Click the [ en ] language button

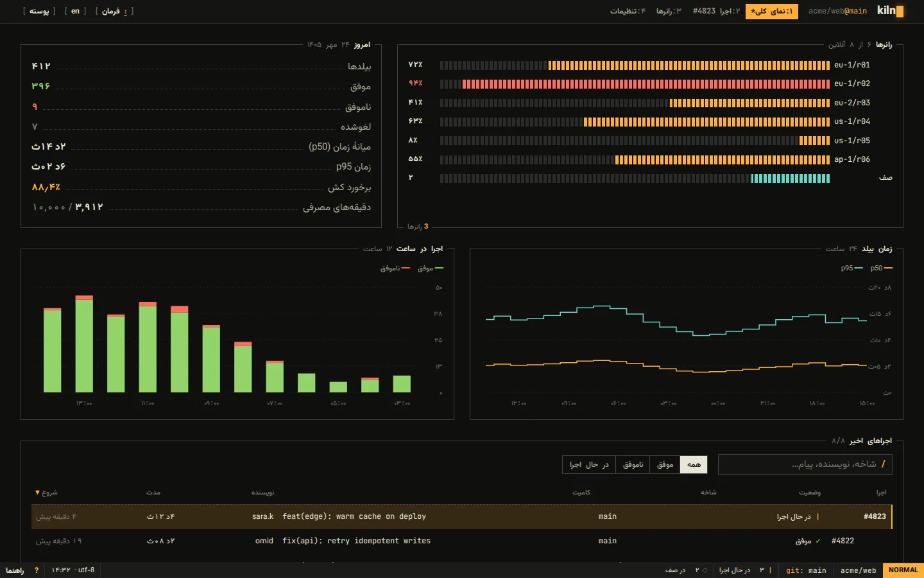[75, 11]
